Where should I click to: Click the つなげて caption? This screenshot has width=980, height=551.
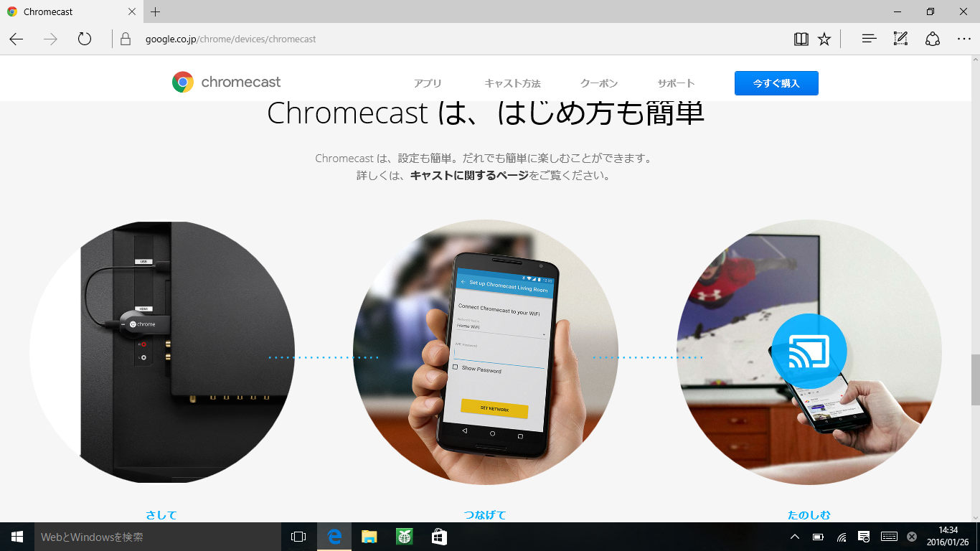click(x=485, y=515)
